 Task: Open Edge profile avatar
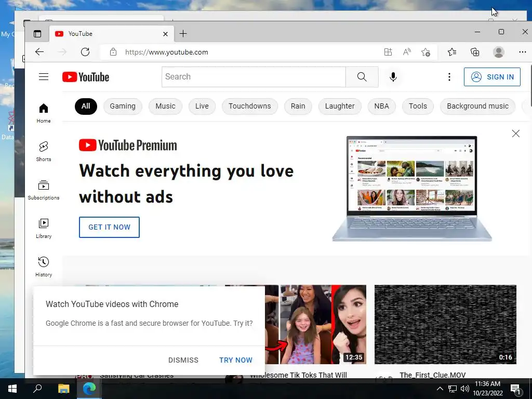pyautogui.click(x=498, y=52)
